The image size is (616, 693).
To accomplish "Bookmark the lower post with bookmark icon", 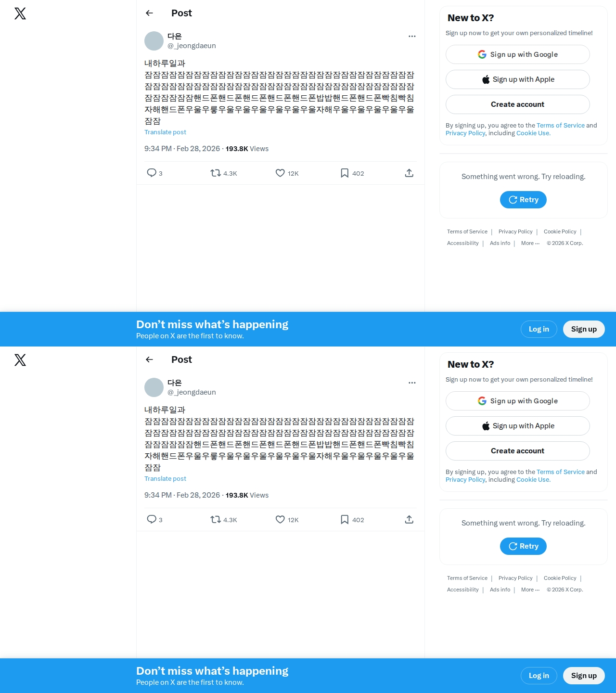I will click(345, 519).
